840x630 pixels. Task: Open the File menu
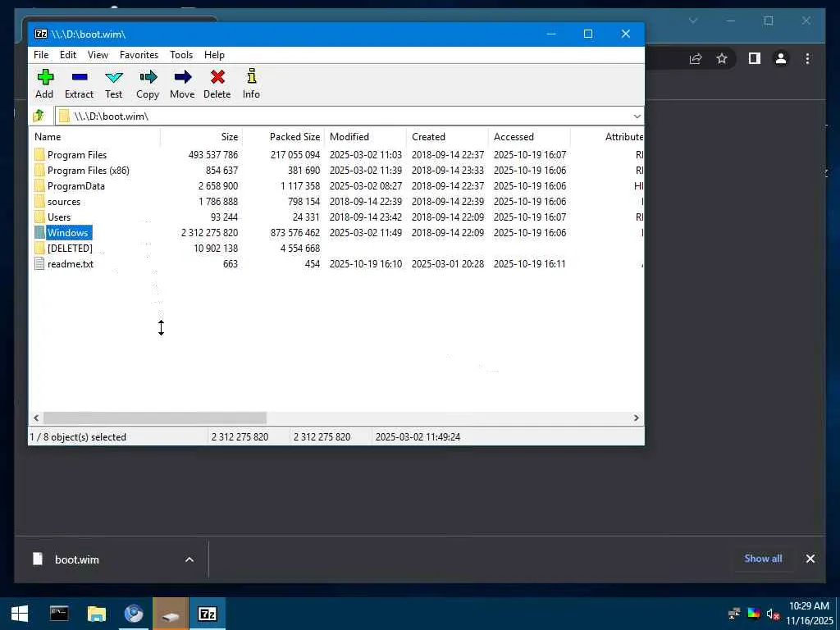pos(41,55)
